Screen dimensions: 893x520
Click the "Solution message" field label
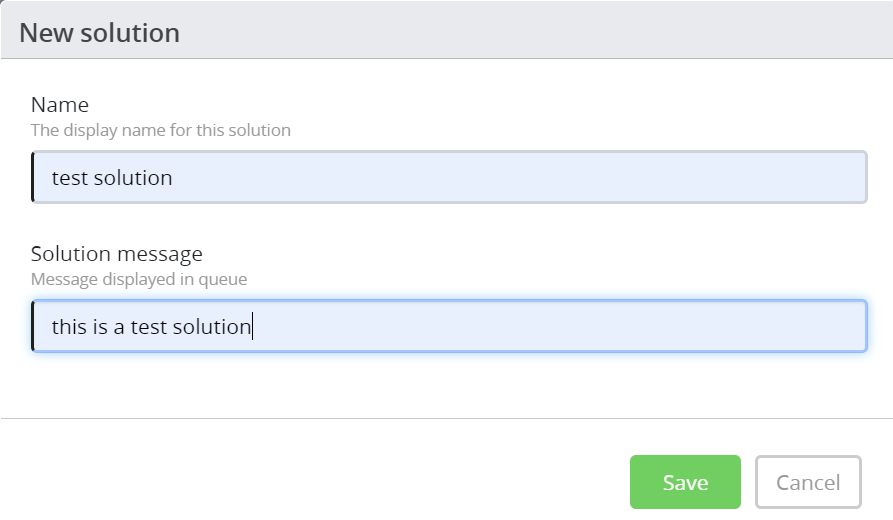coord(117,253)
